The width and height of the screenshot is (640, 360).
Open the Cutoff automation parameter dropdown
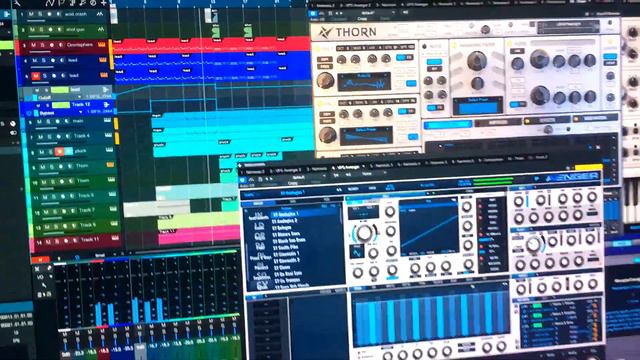79,97
